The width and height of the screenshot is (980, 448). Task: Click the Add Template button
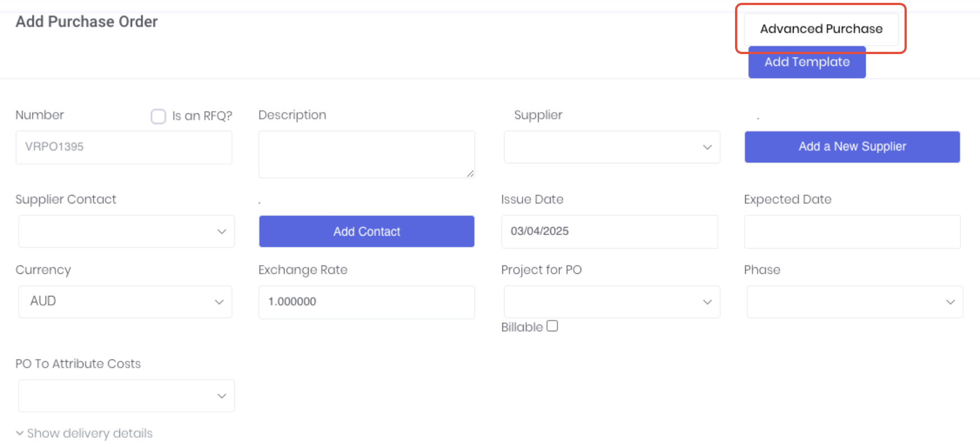point(807,63)
